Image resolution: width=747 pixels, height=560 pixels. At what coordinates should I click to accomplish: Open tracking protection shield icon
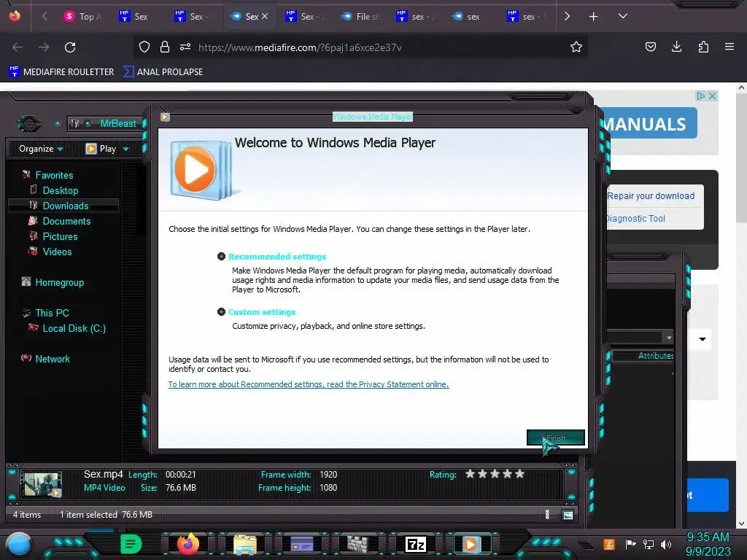144,47
